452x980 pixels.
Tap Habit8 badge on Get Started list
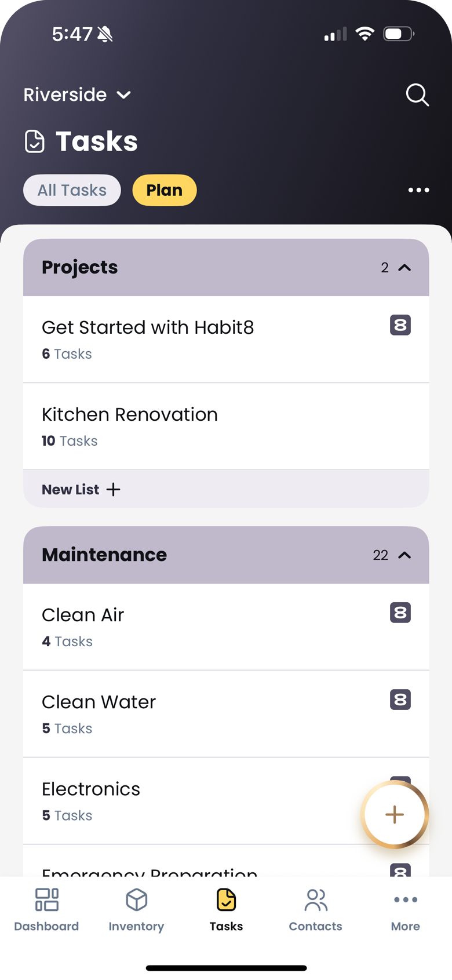point(400,325)
